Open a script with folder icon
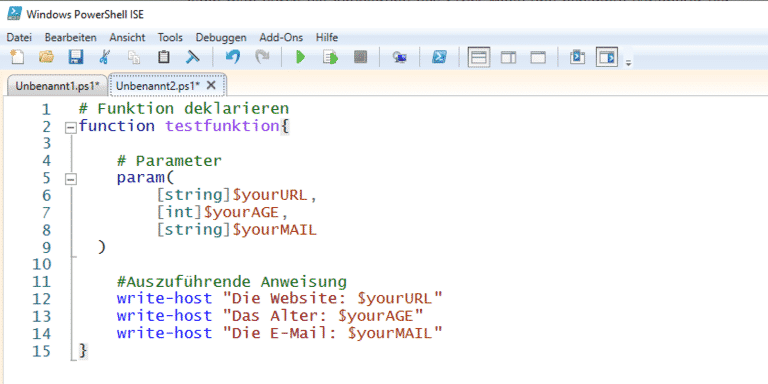This screenshot has height=384, width=768. [x=46, y=57]
